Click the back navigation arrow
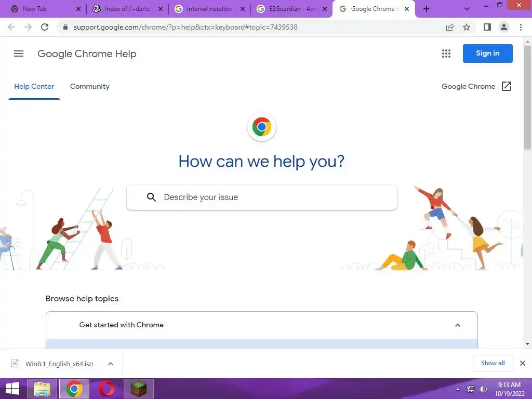 click(x=11, y=27)
